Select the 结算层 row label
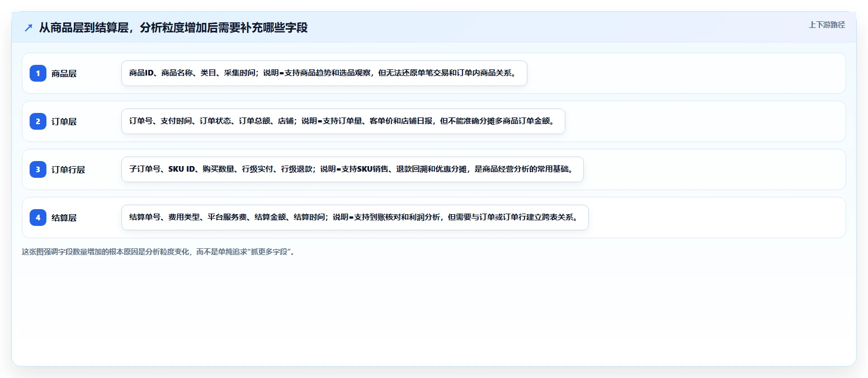The width and height of the screenshot is (868, 378). click(64, 218)
